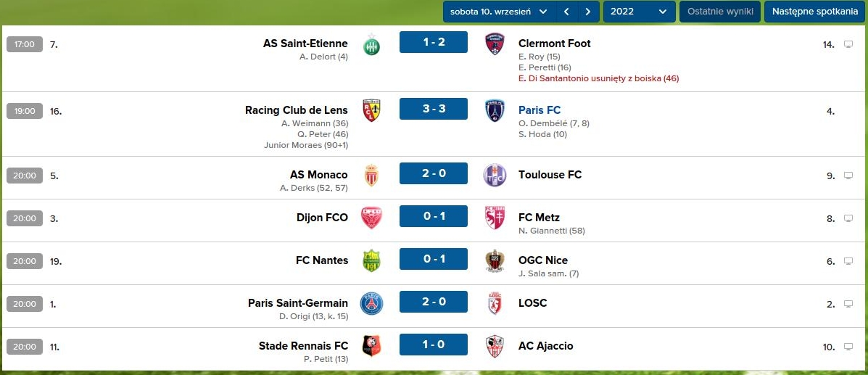The height and width of the screenshot is (375, 868).
Task: Open the Paris FC team link
Action: coord(540,110)
